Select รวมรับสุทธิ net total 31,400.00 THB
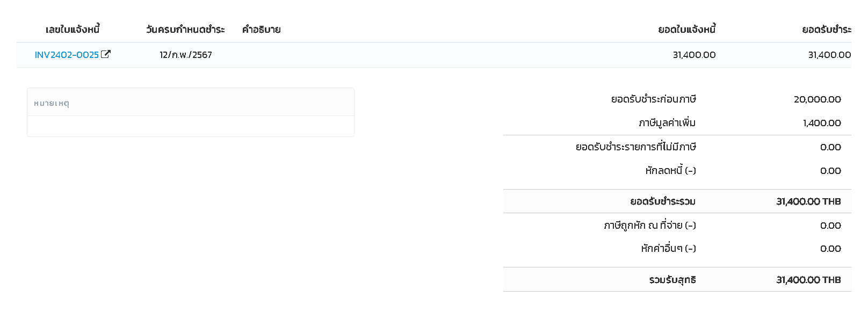 point(808,280)
